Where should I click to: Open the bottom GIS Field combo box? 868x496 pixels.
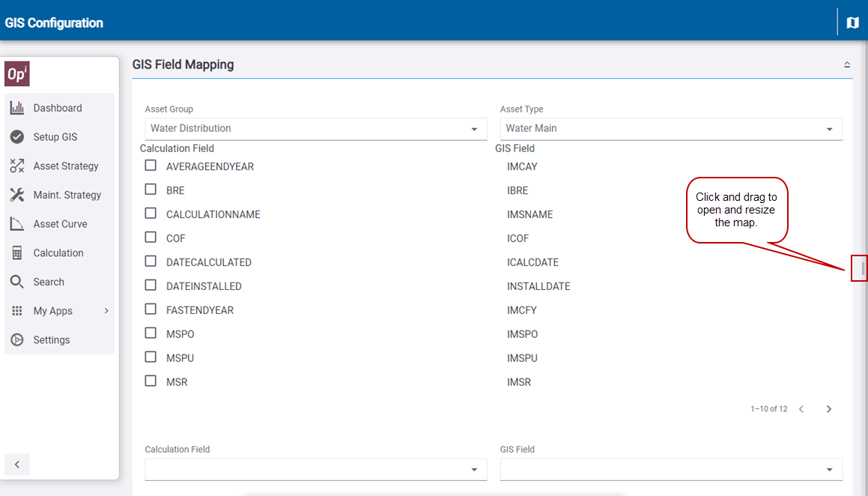pos(670,470)
